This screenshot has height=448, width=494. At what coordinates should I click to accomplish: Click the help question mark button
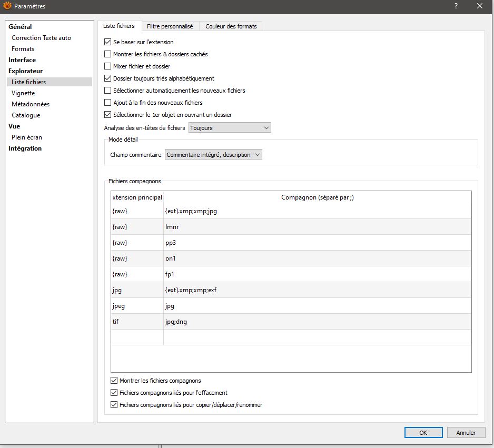(456, 6)
